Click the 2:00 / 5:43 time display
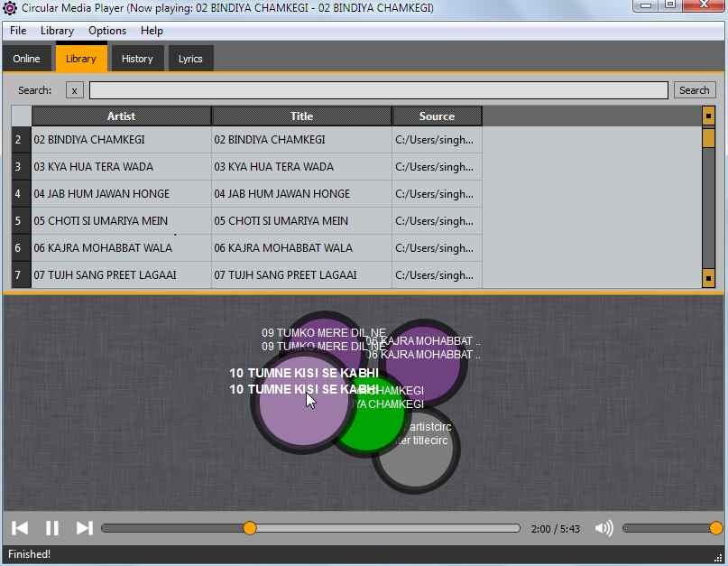728x566 pixels. click(556, 529)
